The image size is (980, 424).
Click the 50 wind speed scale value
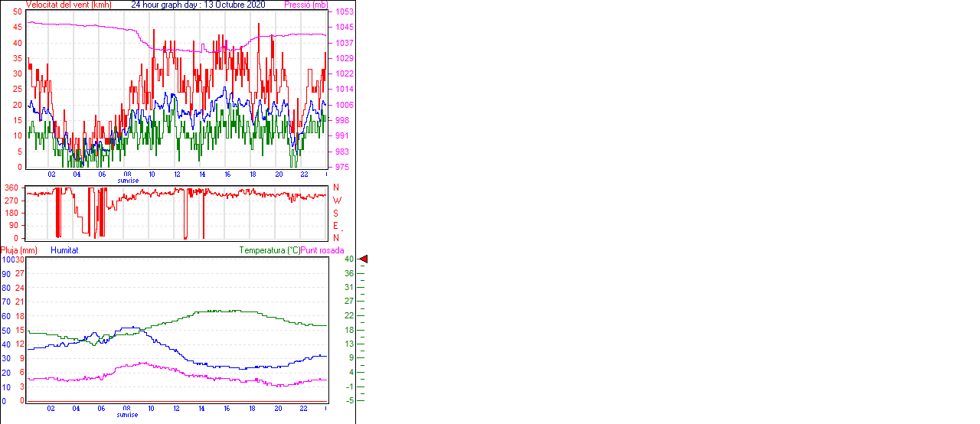[x=17, y=12]
